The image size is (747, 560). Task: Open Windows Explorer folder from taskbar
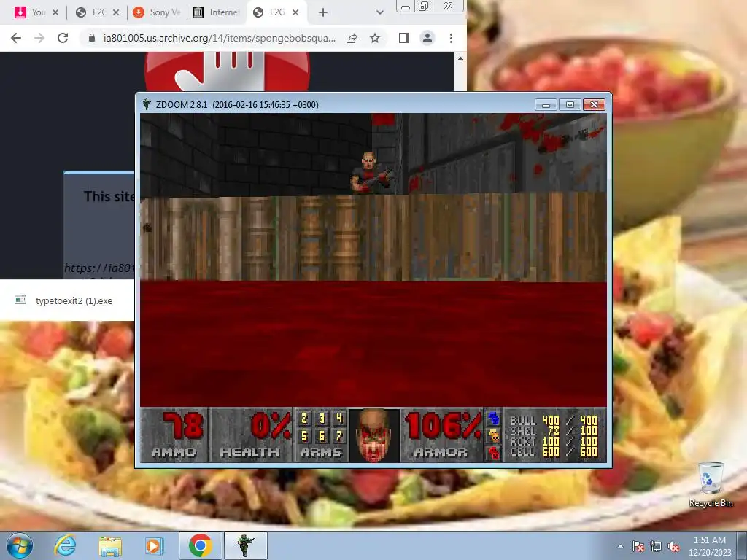click(110, 545)
